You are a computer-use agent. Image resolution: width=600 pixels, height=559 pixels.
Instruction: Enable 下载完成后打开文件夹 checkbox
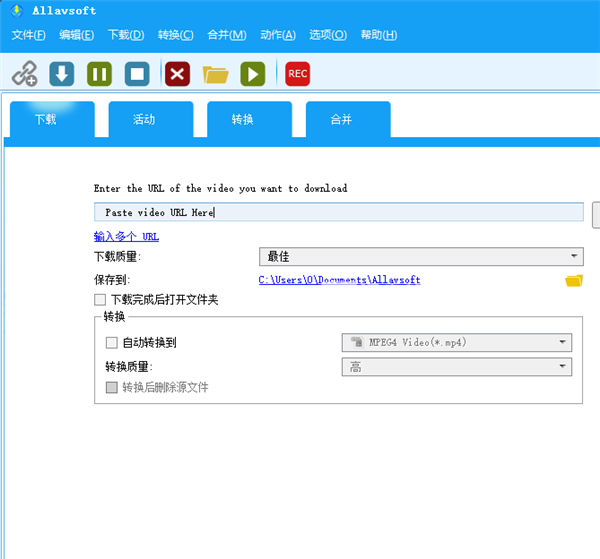[x=100, y=299]
